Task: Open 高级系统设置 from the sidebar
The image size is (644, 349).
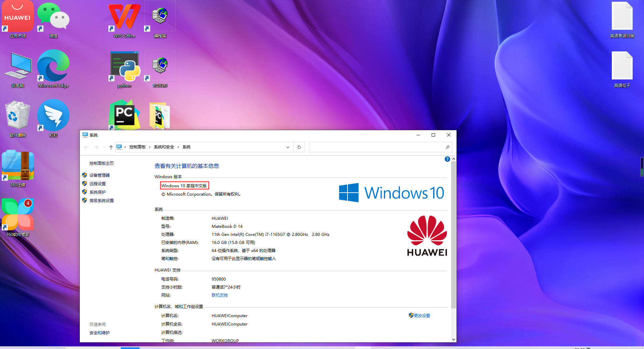Action: coord(102,200)
